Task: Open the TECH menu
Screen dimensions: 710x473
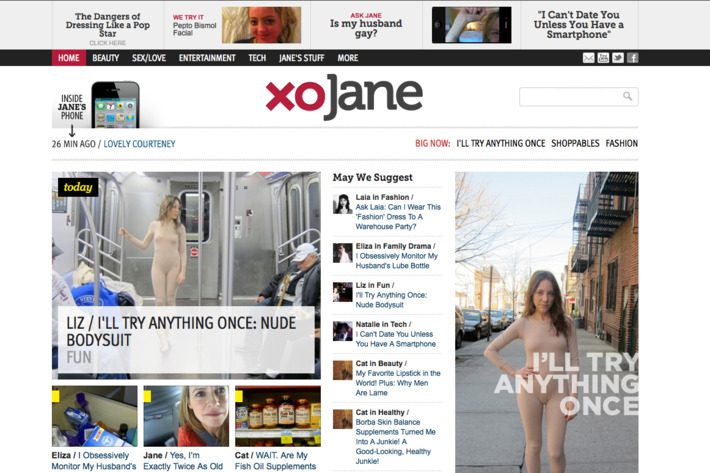Action: 257,58
